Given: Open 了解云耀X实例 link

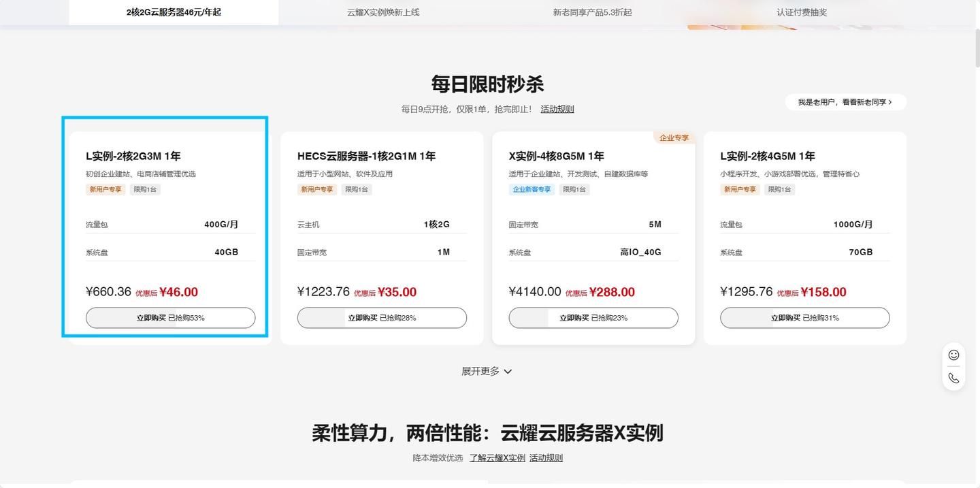Looking at the screenshot, I should click(x=497, y=458).
